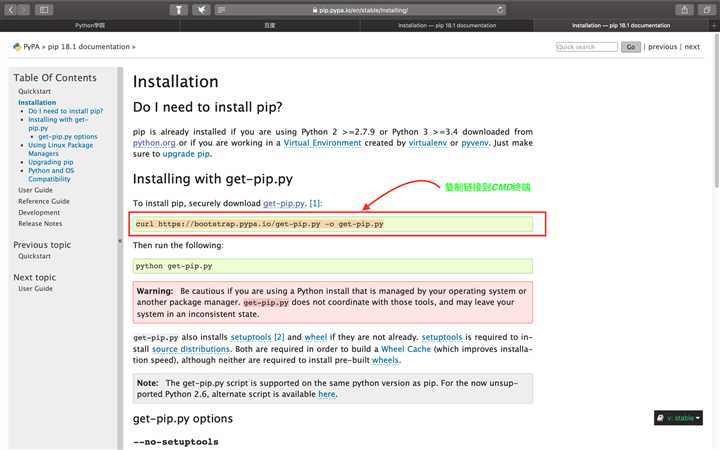Show reader view icon in address bar
The height and width of the screenshot is (450, 720).
[x=221, y=10]
